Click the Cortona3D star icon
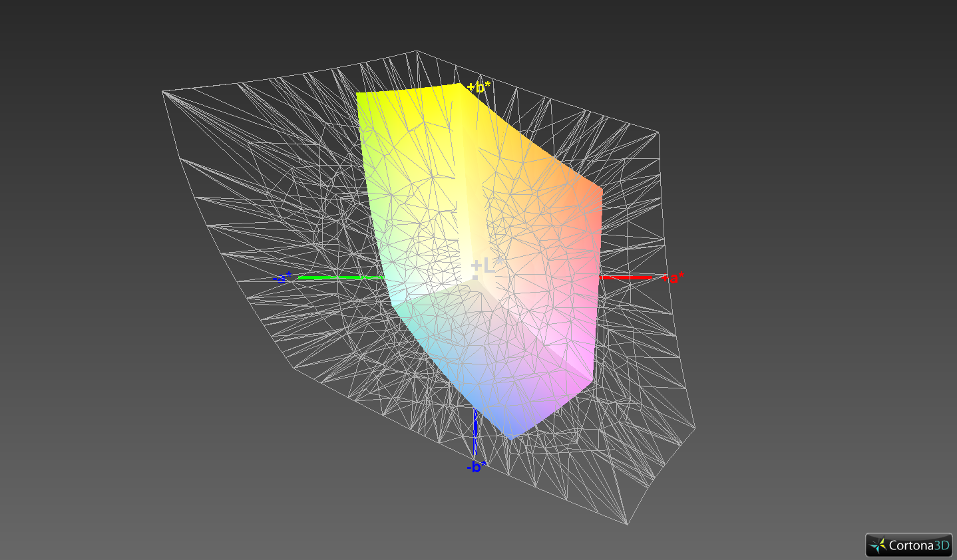 tap(878, 545)
